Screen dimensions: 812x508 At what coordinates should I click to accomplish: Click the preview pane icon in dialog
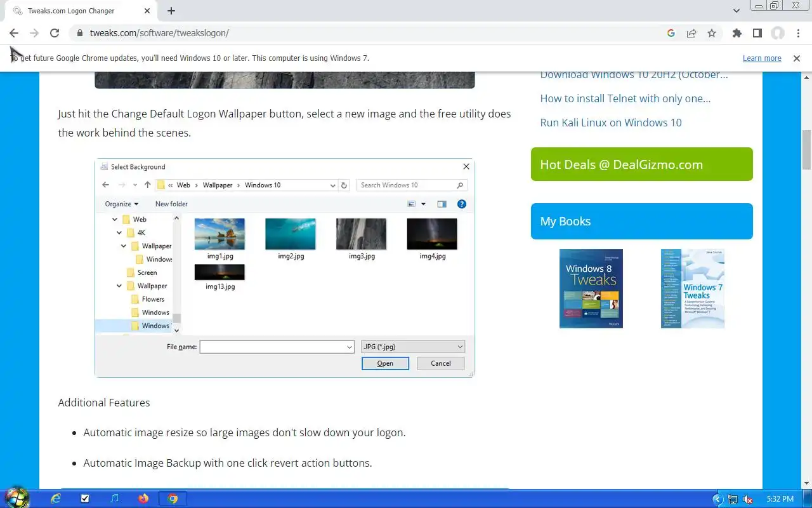pos(442,204)
